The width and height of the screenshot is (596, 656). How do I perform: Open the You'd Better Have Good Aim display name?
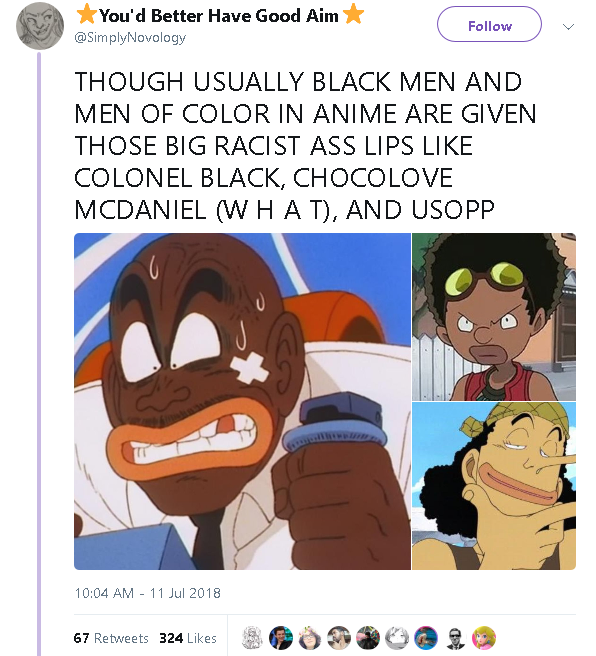(220, 15)
